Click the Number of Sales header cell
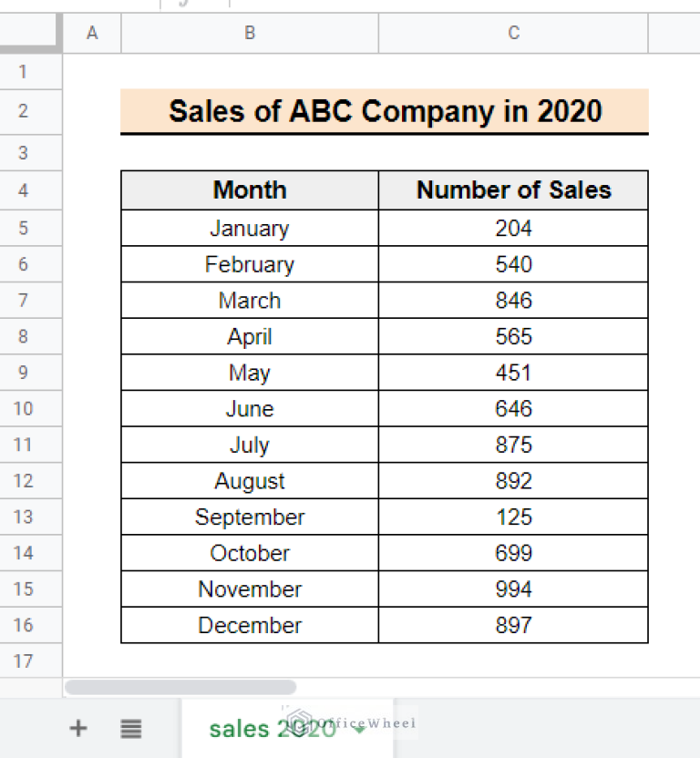This screenshot has width=700, height=758. tap(513, 190)
